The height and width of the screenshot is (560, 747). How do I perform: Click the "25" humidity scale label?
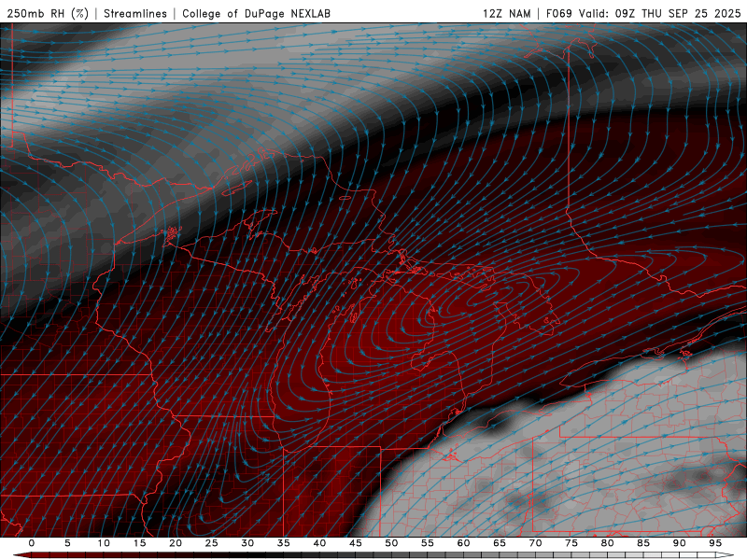tap(212, 543)
